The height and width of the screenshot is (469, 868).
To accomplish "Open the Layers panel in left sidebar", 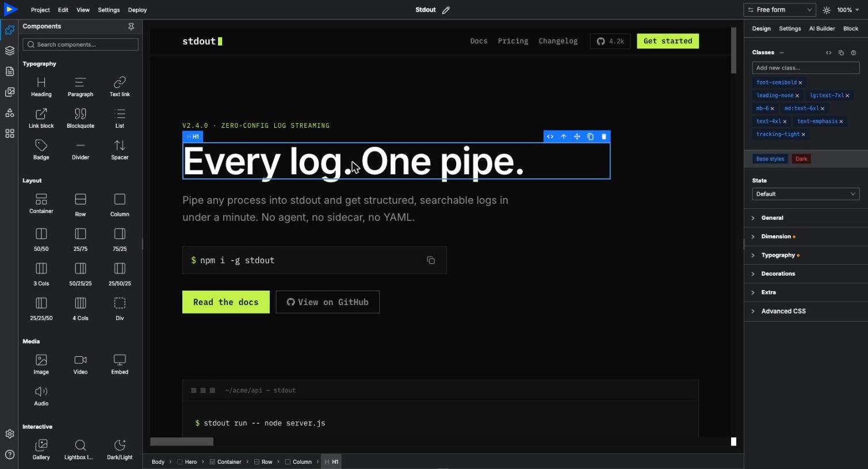I will click(10, 51).
